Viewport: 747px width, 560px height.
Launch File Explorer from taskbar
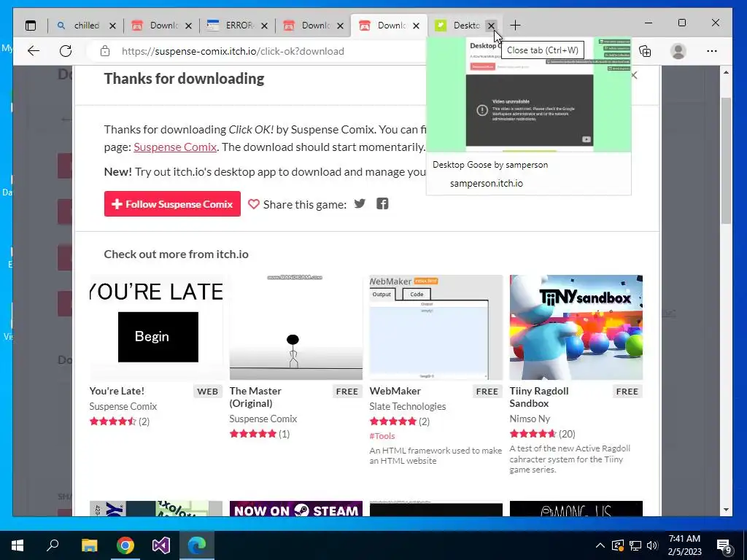click(x=89, y=545)
